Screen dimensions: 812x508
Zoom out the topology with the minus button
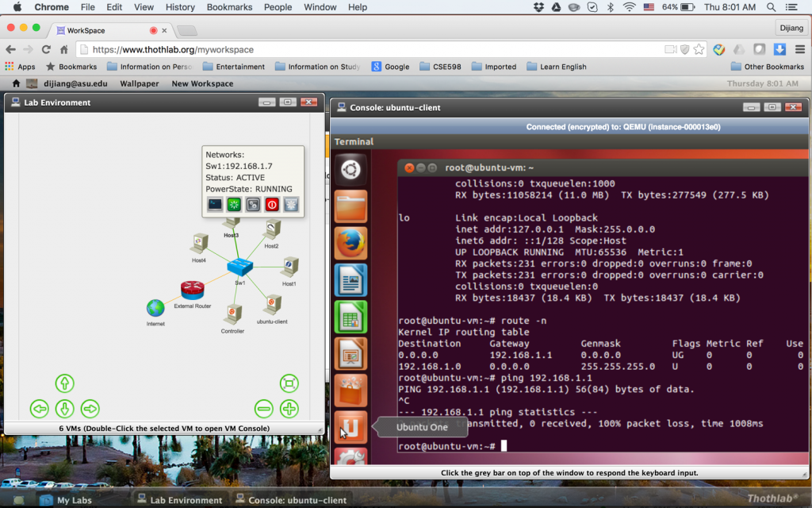click(x=264, y=409)
